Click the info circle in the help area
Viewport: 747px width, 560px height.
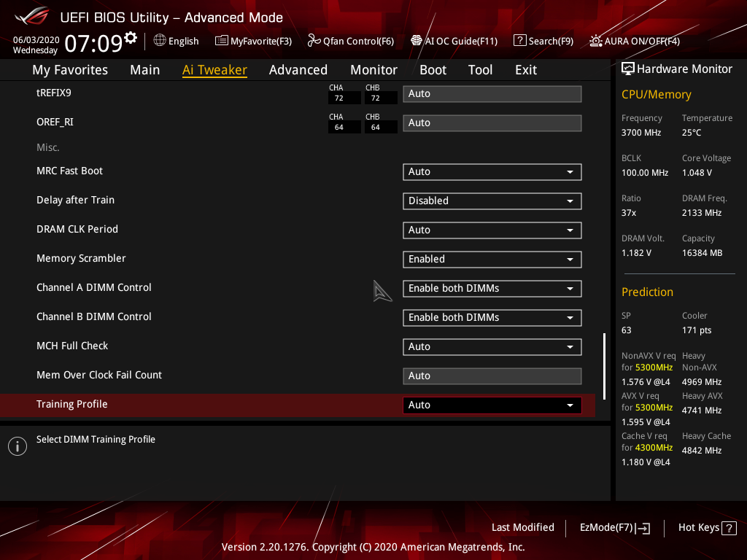[x=17, y=446]
